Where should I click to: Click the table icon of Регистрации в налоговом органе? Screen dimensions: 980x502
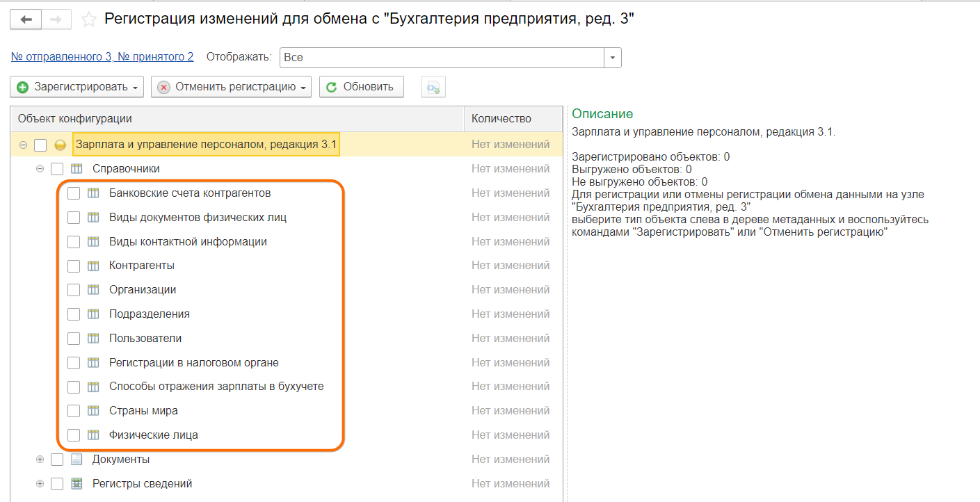point(93,363)
